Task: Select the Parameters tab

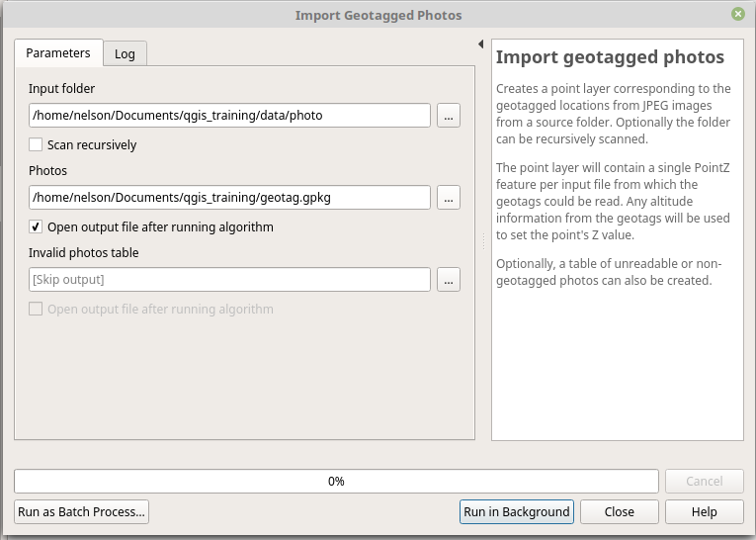Action: 58,52
